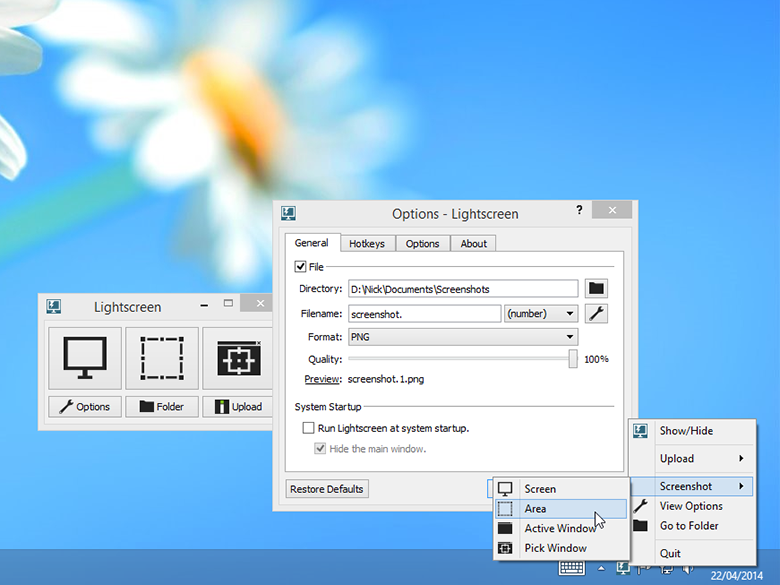Switch to the Hotkeys tab
Screen dimensions: 780x585
[368, 243]
